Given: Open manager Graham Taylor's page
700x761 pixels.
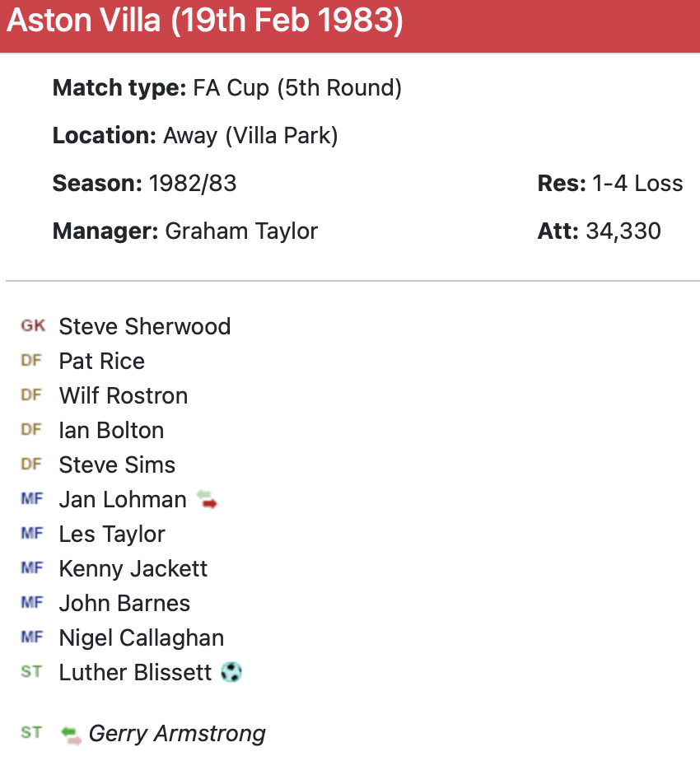Looking at the screenshot, I should pyautogui.click(x=241, y=231).
